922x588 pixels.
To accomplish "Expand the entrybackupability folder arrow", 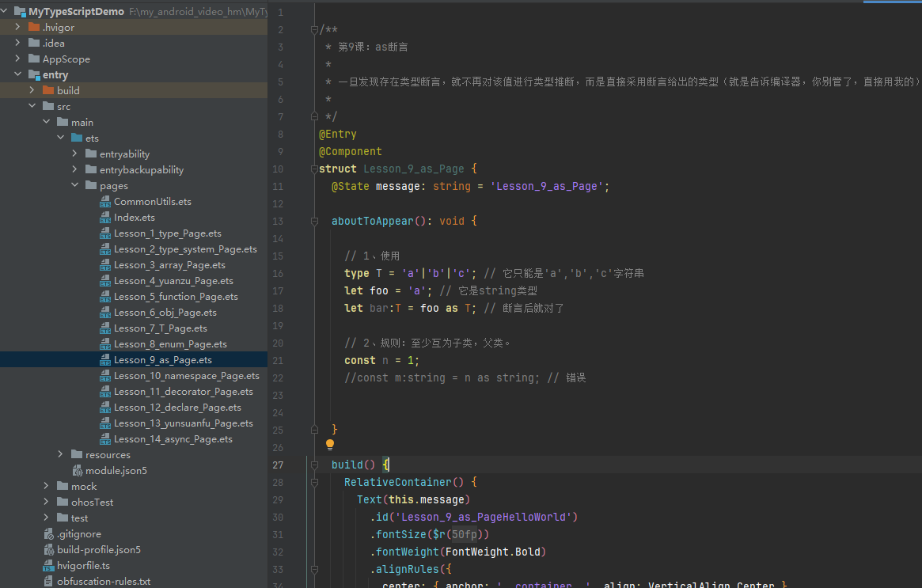I will [74, 169].
